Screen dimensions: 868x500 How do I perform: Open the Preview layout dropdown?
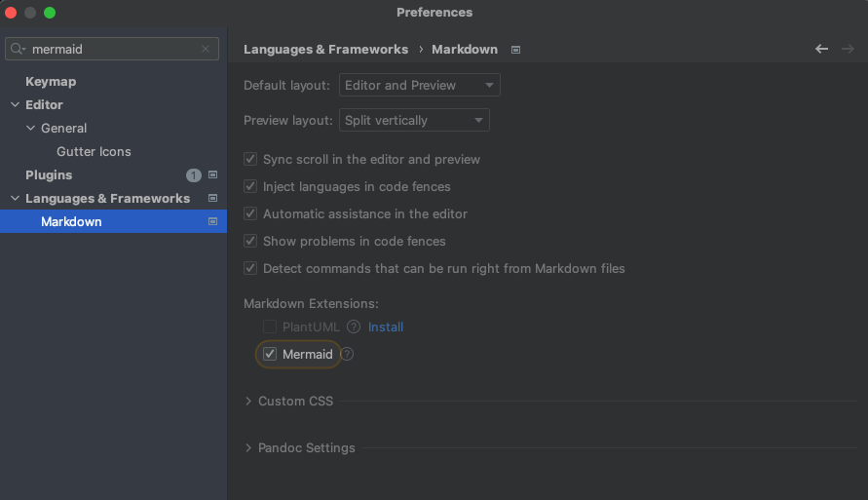pyautogui.click(x=414, y=121)
